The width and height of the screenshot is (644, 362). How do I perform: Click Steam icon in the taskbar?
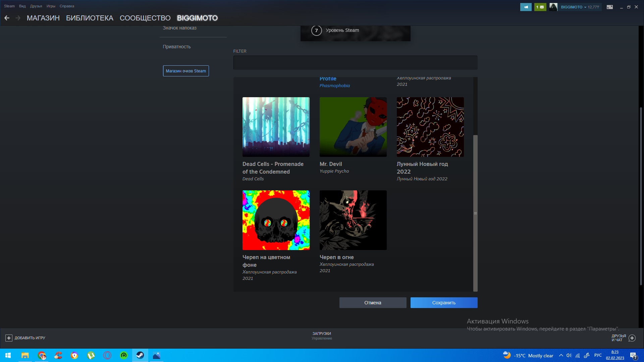pos(140,355)
